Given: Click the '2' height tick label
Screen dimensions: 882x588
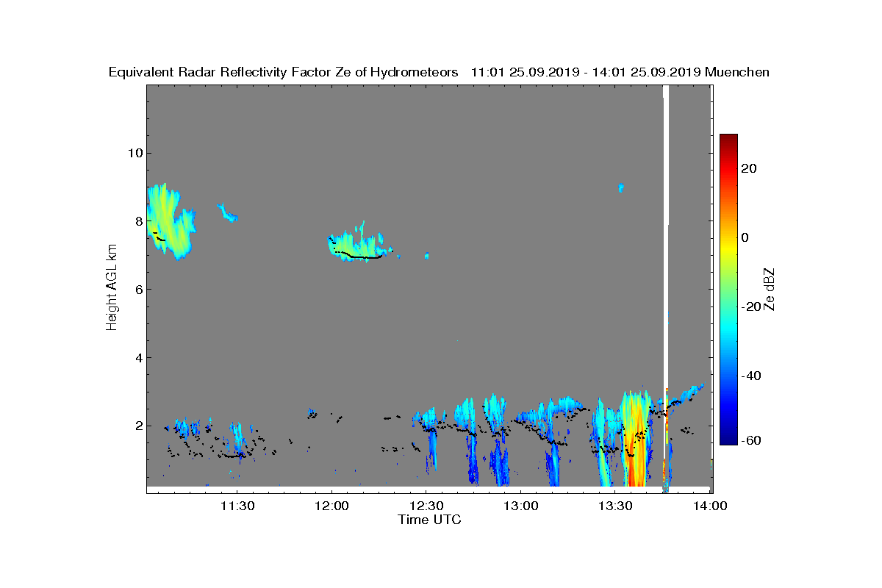Looking at the screenshot, I should [x=137, y=425].
